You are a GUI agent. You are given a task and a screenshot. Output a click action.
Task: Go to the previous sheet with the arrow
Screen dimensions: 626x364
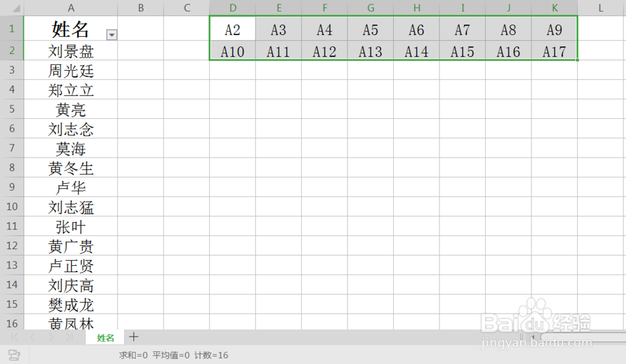click(33, 337)
